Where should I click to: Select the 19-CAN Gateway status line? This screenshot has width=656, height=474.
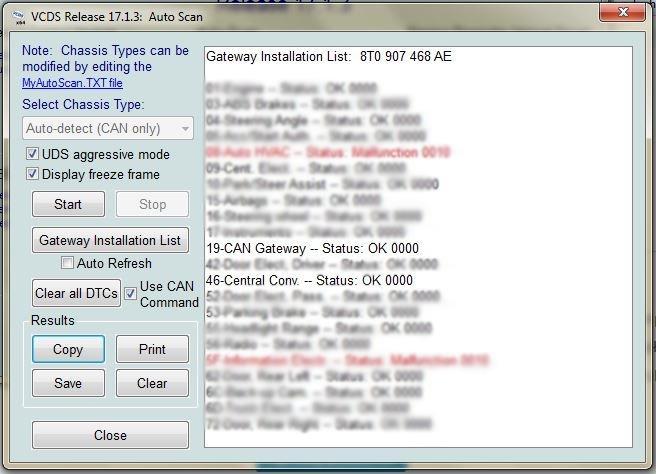point(313,249)
